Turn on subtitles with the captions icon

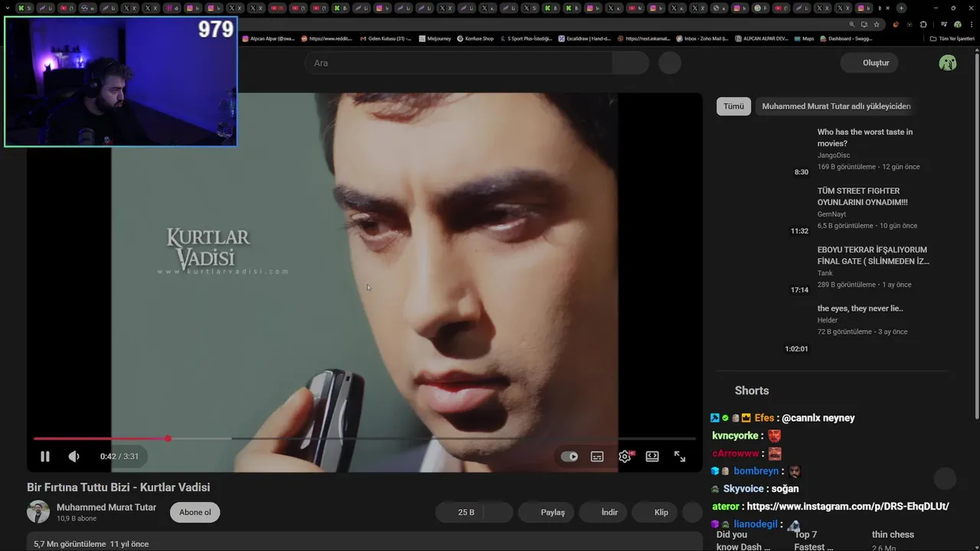coord(597,456)
